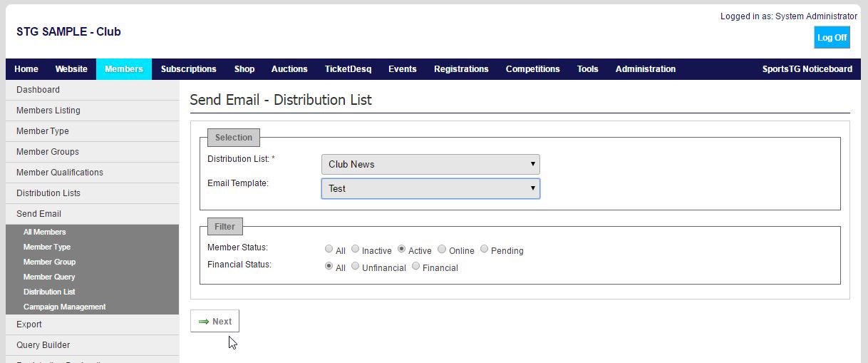The width and height of the screenshot is (868, 363).
Task: Click the STG SAMPLE - Club title
Action: [68, 32]
